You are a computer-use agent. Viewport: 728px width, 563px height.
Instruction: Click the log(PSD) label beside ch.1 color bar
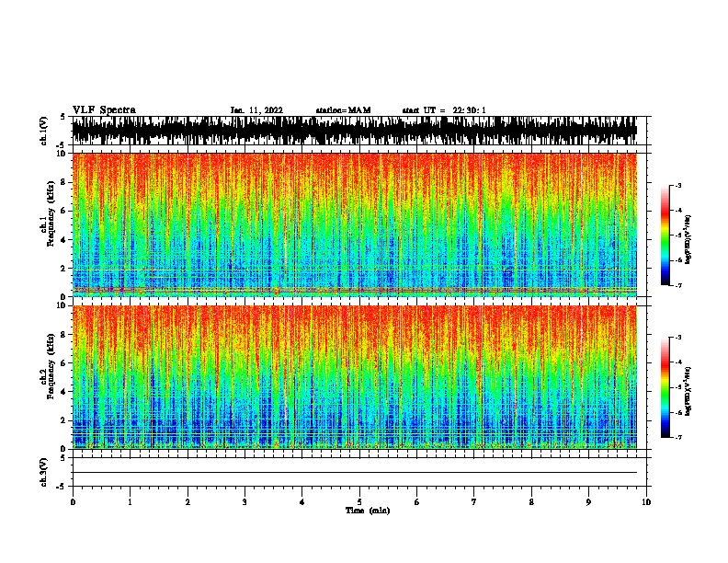click(688, 239)
